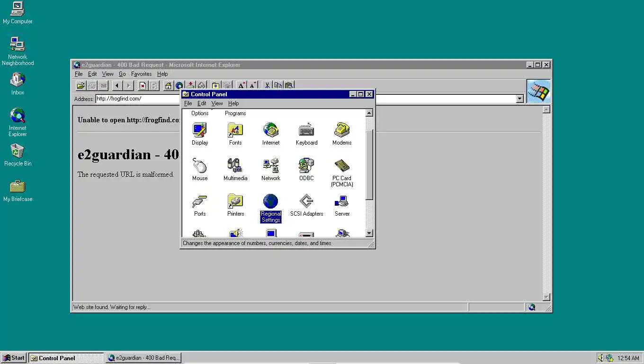Image resolution: width=644 pixels, height=364 pixels.
Task: Click Control Panel scrollbar up arrow
Action: tap(369, 113)
